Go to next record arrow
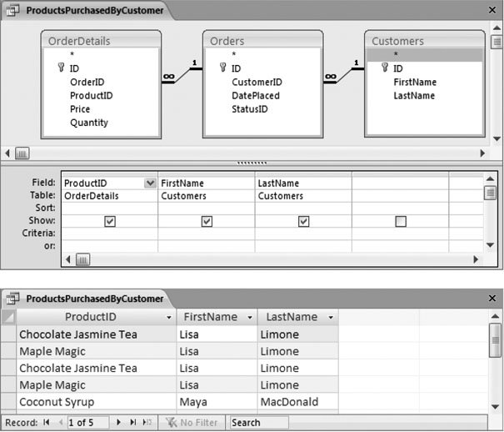 pyautogui.click(x=118, y=422)
